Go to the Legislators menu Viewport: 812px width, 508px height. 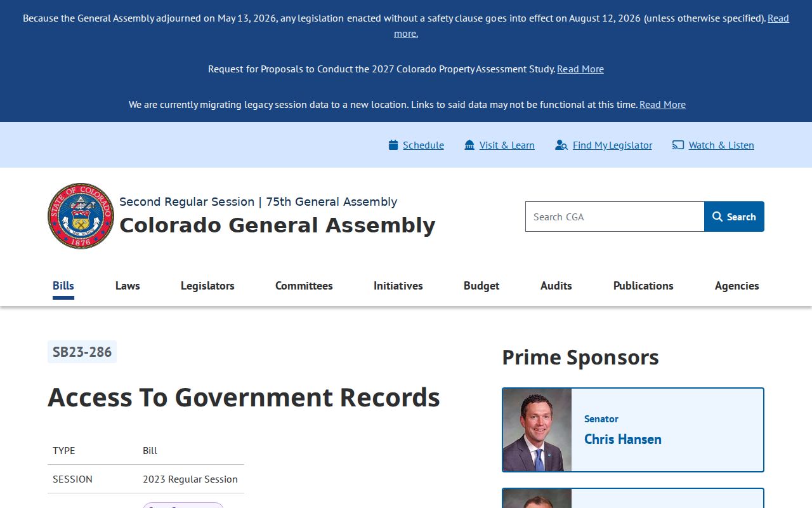click(207, 286)
